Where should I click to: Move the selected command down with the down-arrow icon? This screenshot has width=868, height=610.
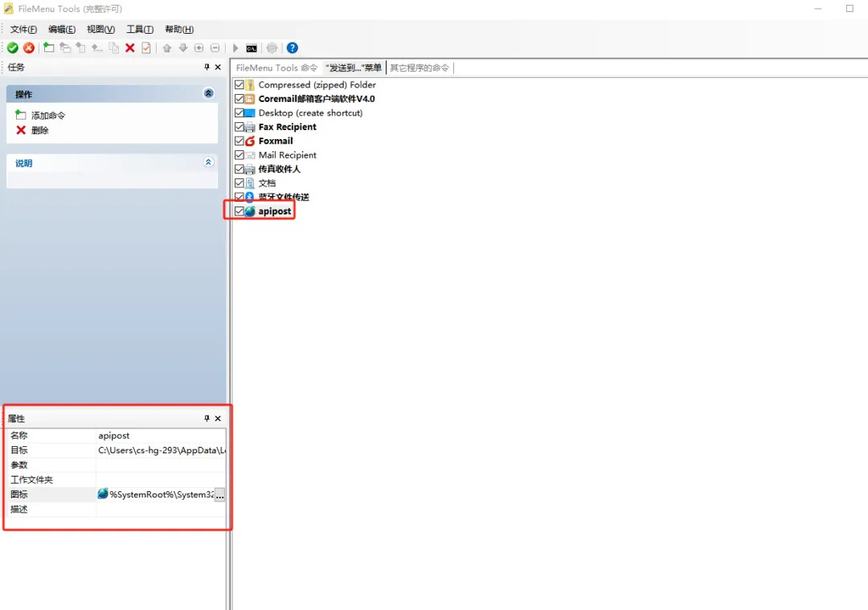183,47
